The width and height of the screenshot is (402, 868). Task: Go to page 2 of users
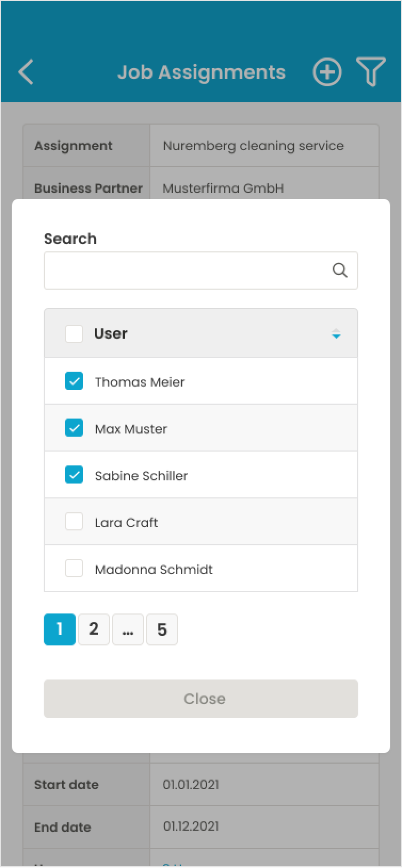94,629
